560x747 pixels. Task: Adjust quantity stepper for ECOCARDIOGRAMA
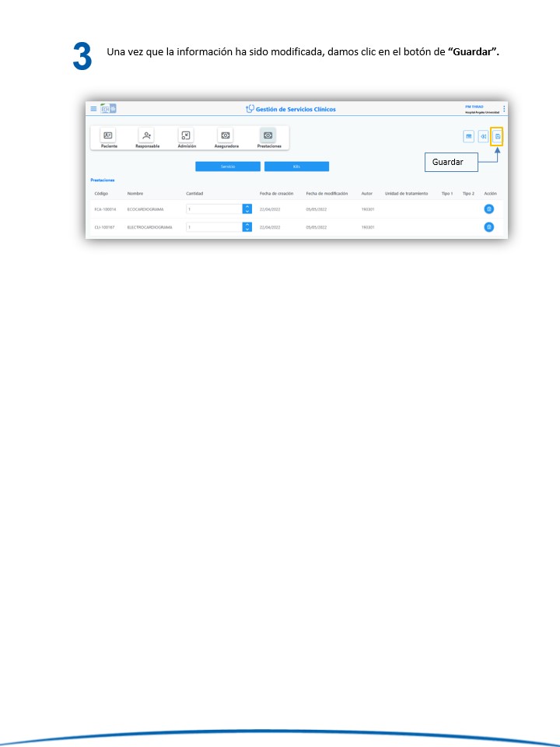point(247,209)
